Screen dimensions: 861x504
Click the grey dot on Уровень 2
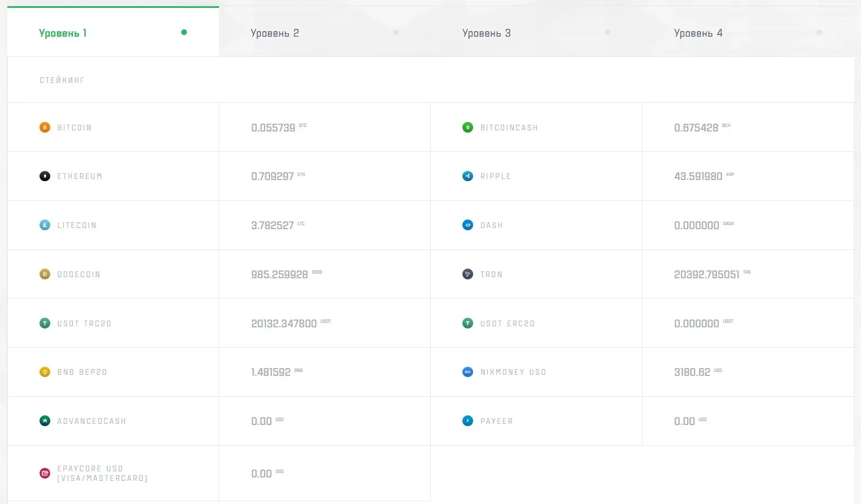396,32
